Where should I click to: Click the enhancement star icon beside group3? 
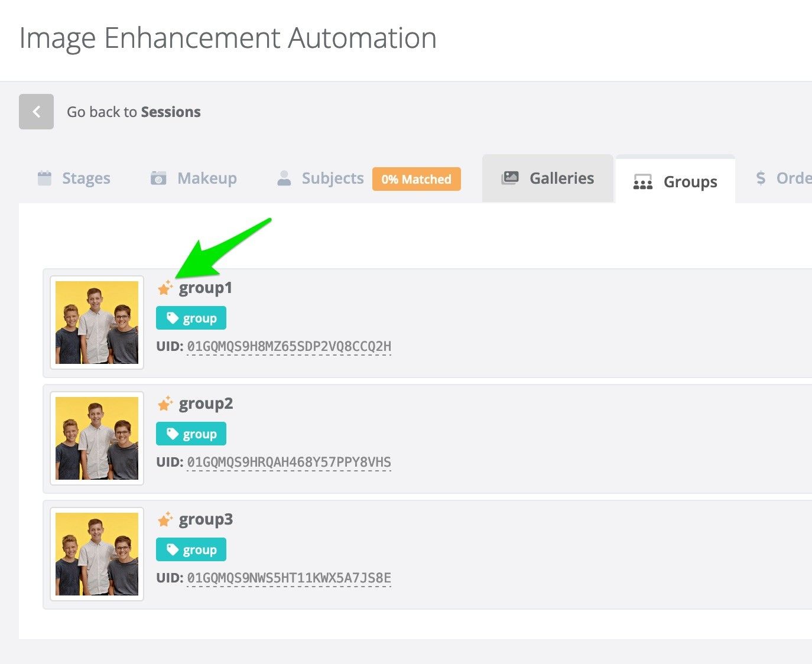pyautogui.click(x=165, y=519)
